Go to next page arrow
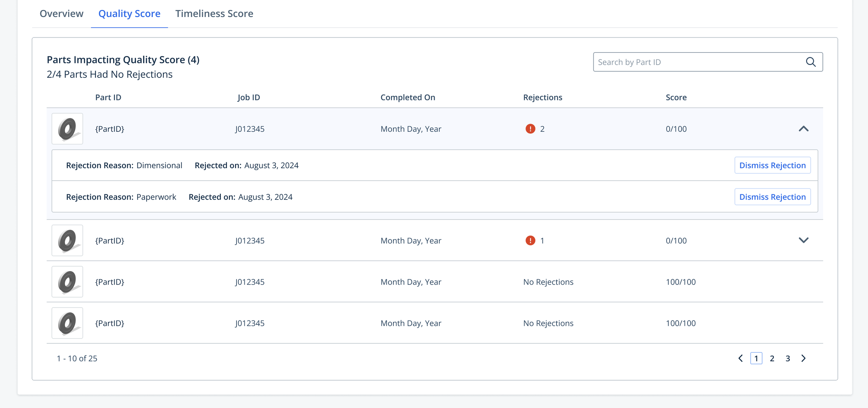 (803, 358)
